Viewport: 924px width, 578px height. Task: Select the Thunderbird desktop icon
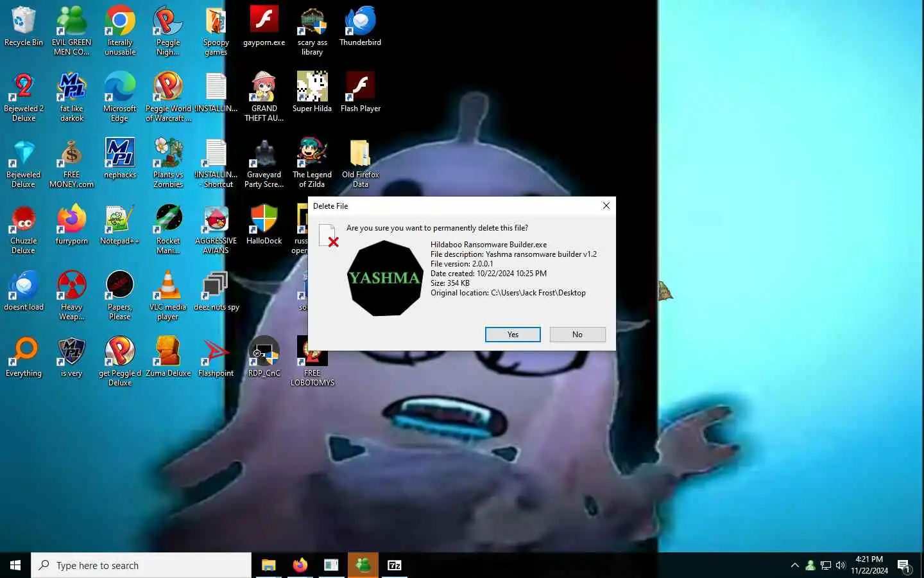361,27
